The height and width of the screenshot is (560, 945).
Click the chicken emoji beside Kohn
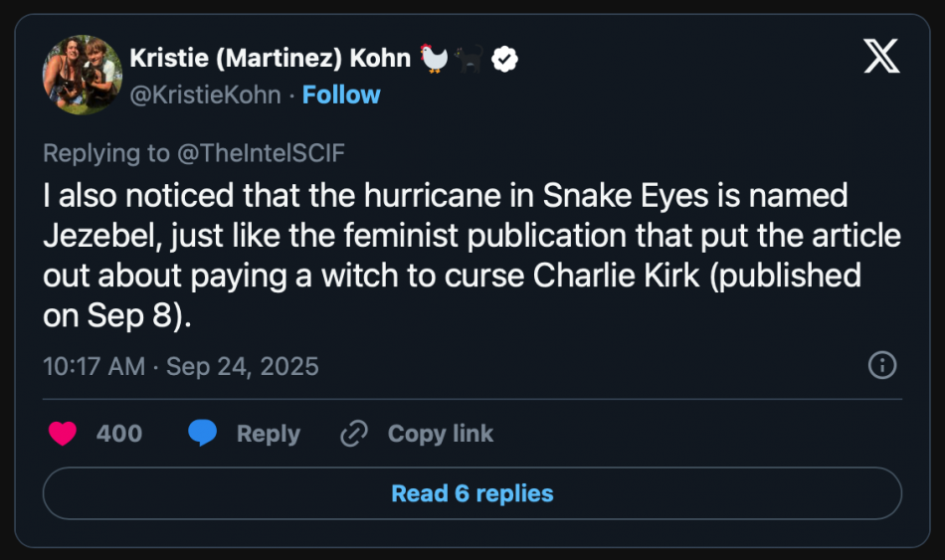click(x=434, y=59)
